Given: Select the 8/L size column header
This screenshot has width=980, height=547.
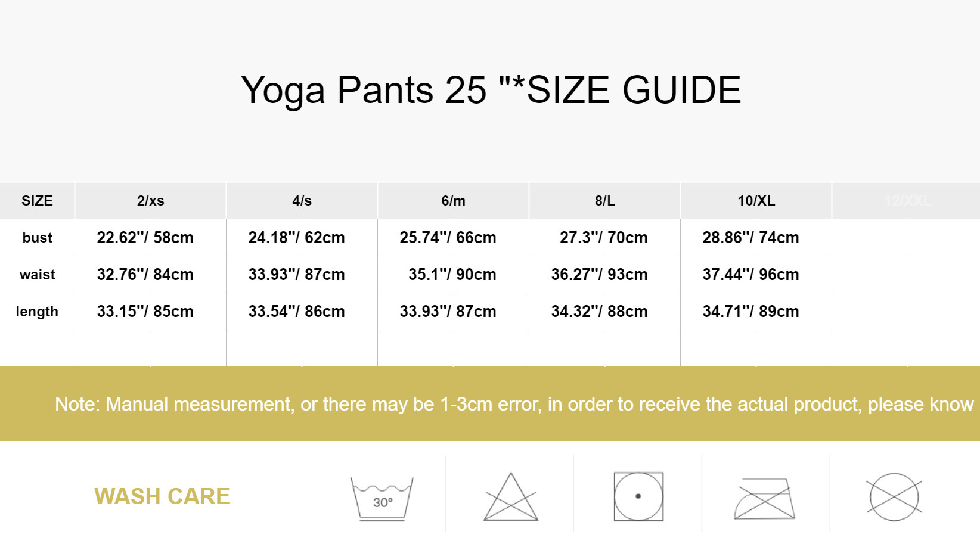Looking at the screenshot, I should pyautogui.click(x=605, y=201).
